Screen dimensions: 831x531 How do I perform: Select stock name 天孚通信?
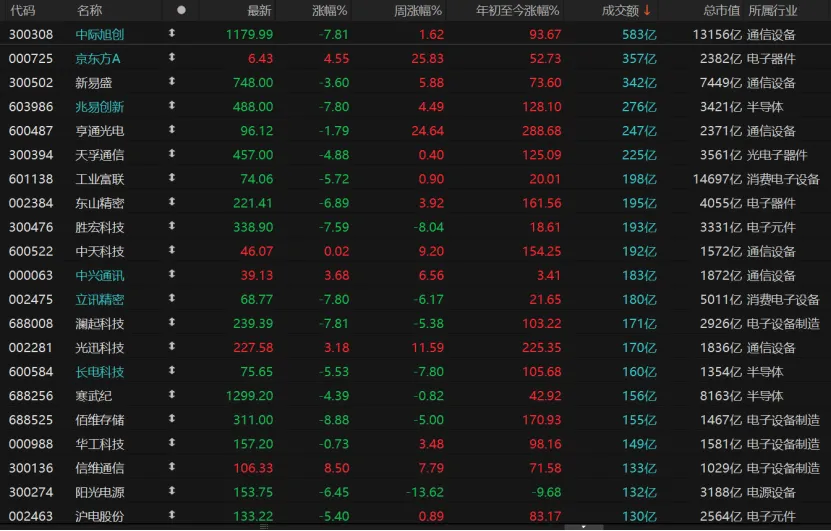pos(100,155)
